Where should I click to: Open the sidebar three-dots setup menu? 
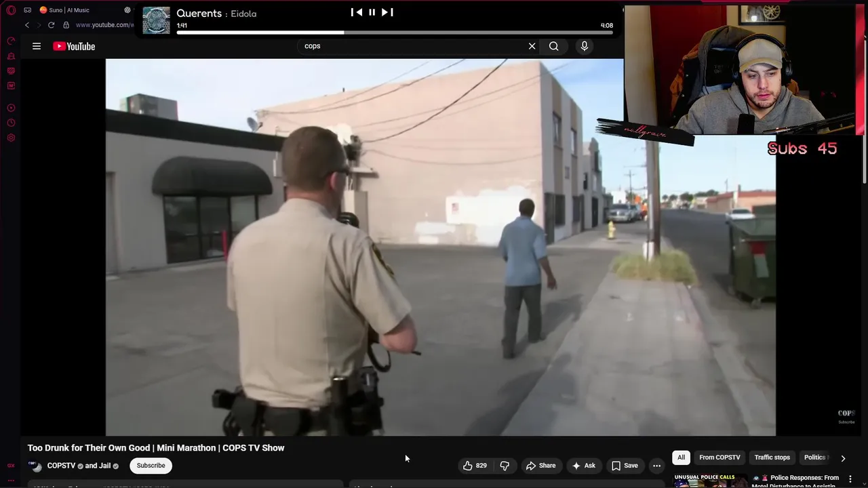coord(11,481)
